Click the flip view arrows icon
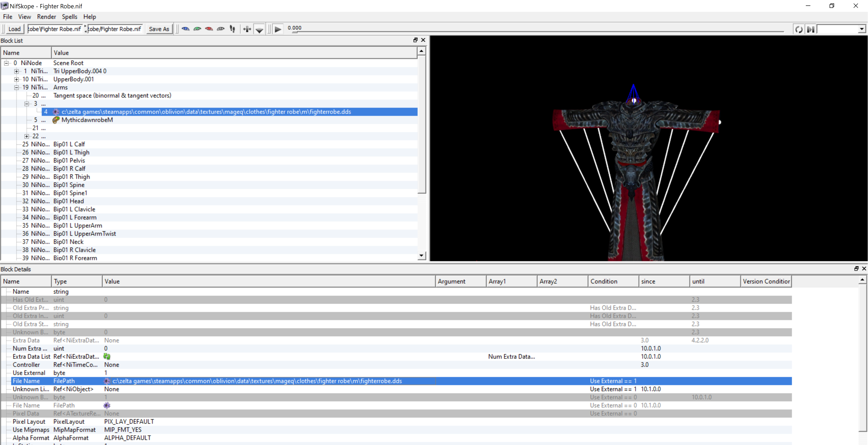The image size is (868, 445). tap(247, 29)
